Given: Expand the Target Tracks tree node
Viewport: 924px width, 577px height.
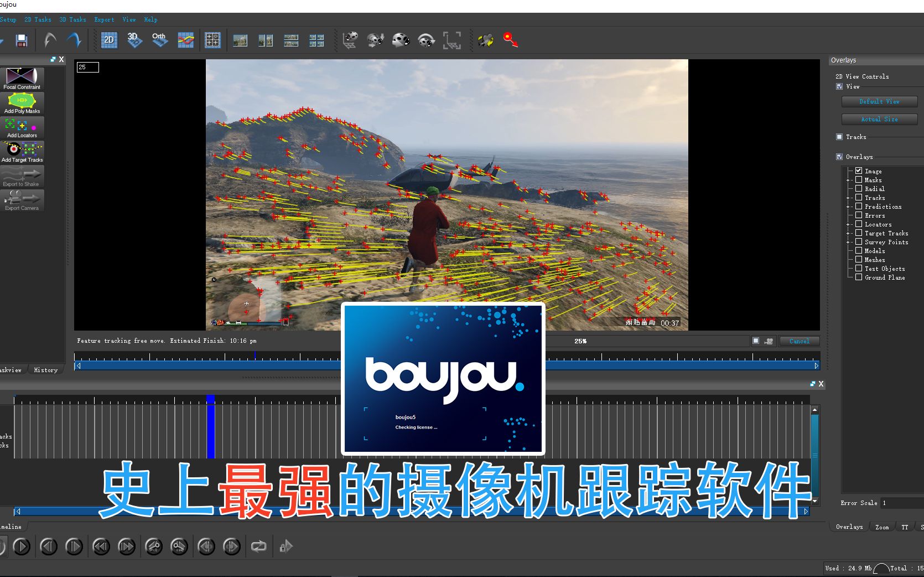Looking at the screenshot, I should [x=848, y=233].
